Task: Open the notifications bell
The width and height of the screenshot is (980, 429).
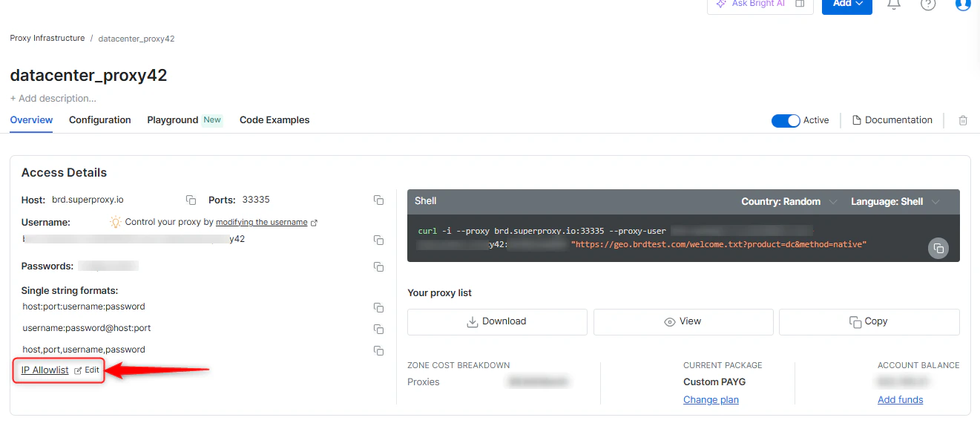Action: 894,4
